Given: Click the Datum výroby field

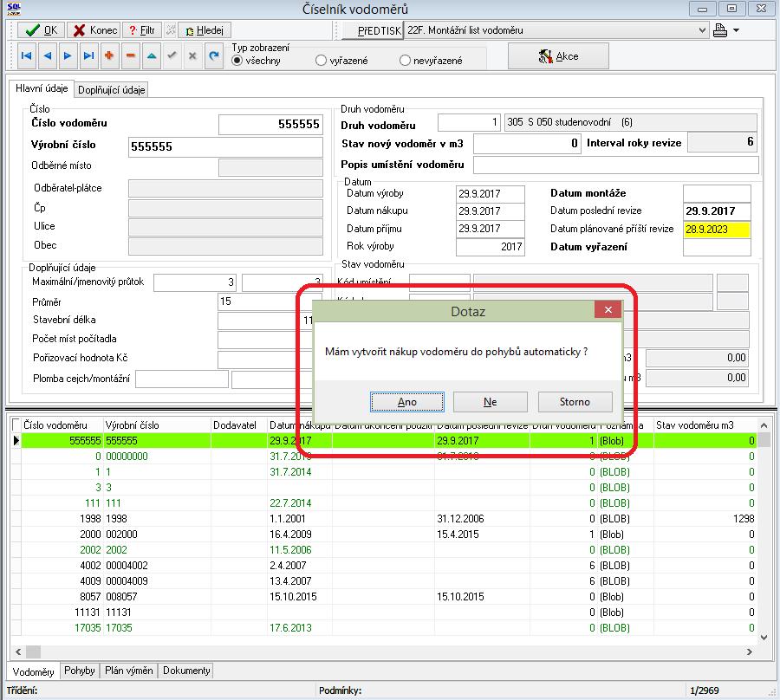Looking at the screenshot, I should (490, 194).
